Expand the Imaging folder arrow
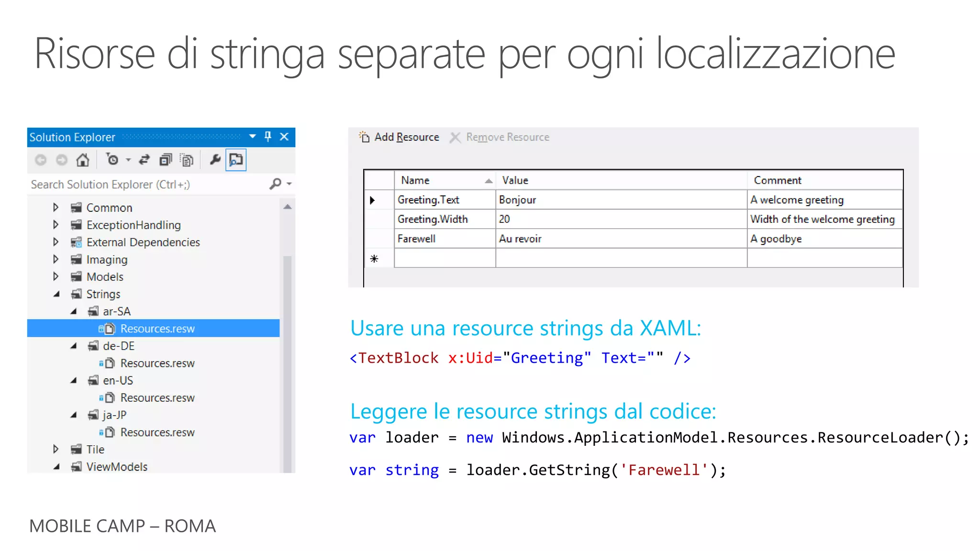 (56, 259)
